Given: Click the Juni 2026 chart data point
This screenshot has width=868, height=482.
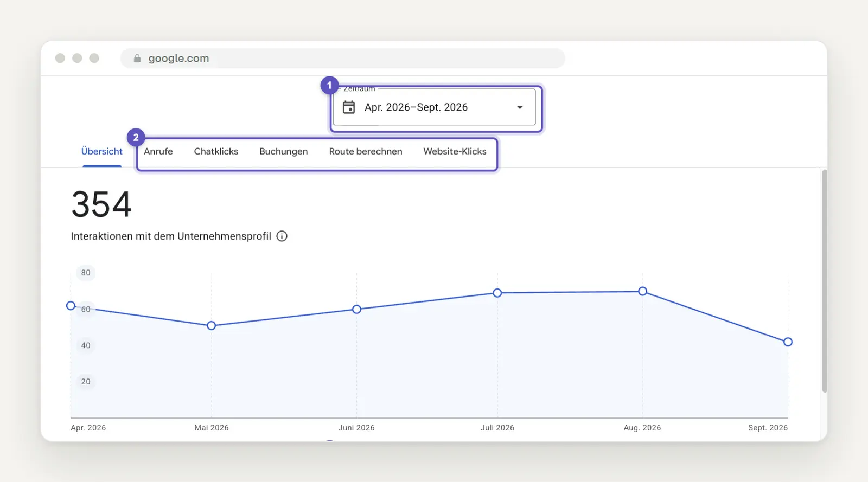Looking at the screenshot, I should pos(356,309).
